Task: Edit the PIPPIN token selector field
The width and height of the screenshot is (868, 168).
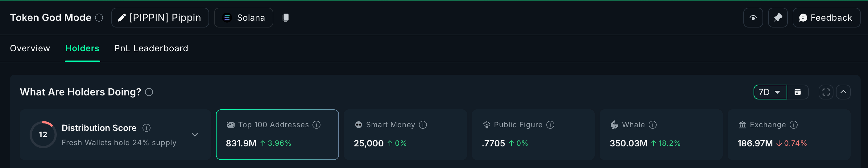Action: (x=160, y=18)
